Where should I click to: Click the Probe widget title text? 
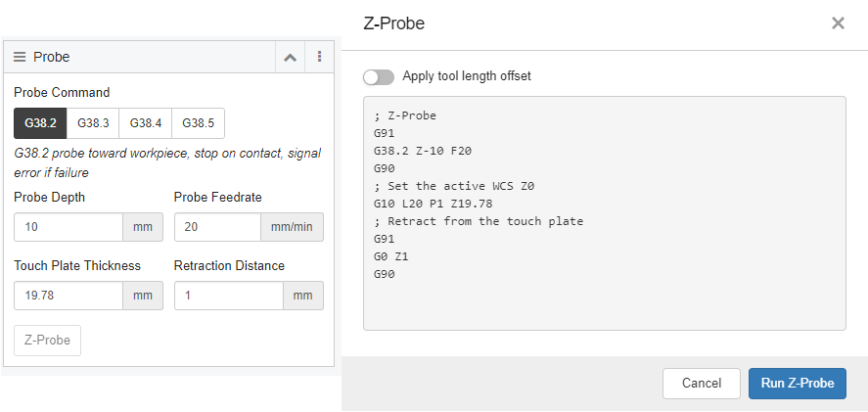pyautogui.click(x=52, y=57)
